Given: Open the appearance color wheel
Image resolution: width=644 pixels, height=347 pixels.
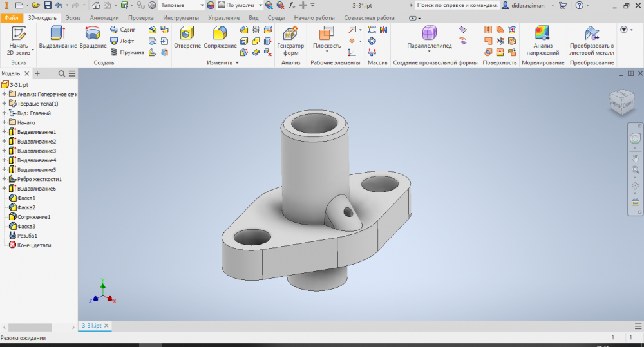Looking at the screenshot, I should tap(211, 5).
